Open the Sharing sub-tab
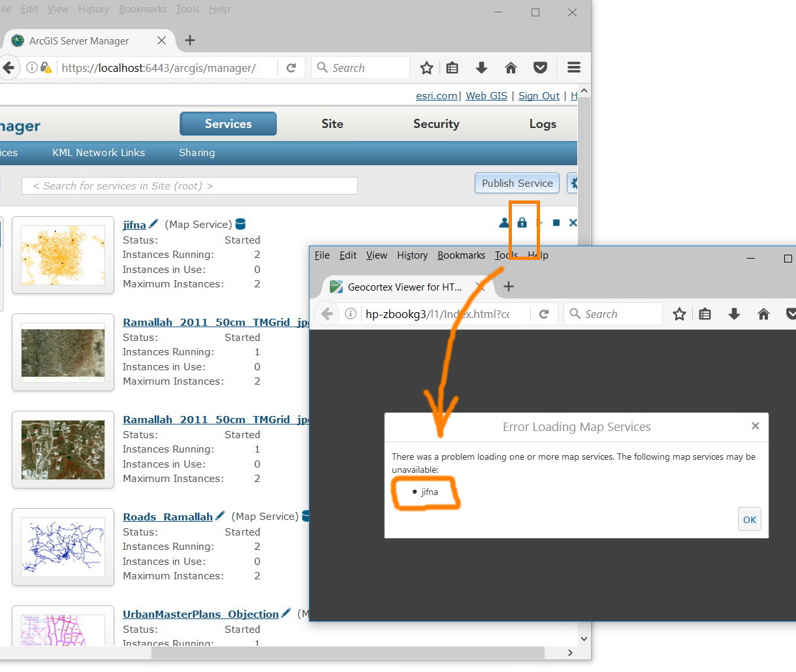 tap(197, 153)
